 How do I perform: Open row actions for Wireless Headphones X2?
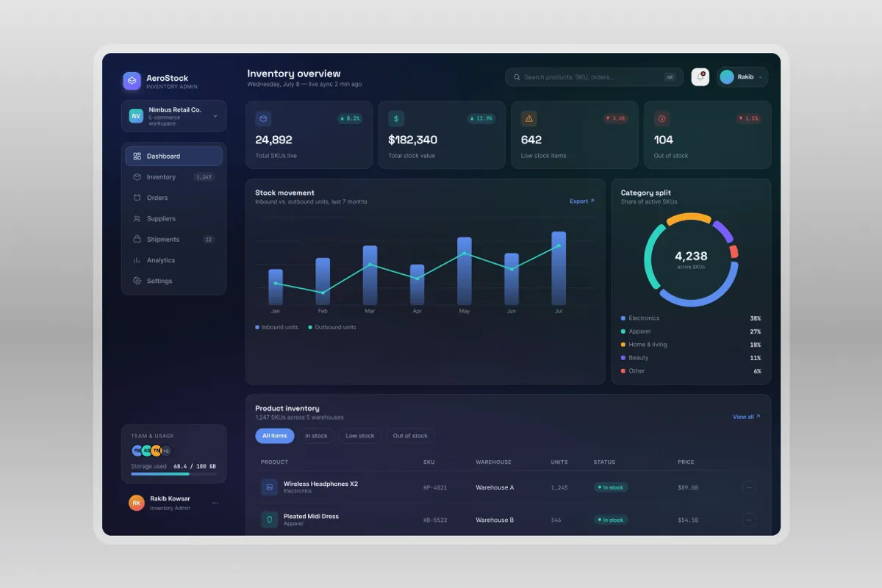(x=749, y=487)
